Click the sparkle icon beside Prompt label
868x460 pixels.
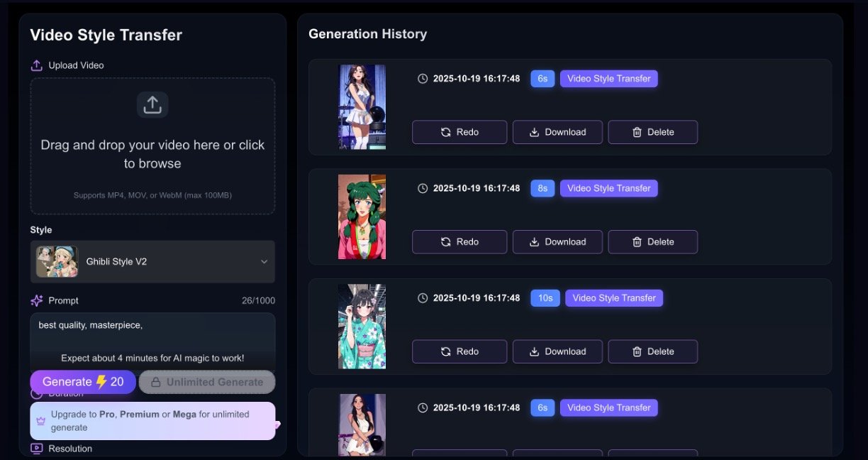37,300
